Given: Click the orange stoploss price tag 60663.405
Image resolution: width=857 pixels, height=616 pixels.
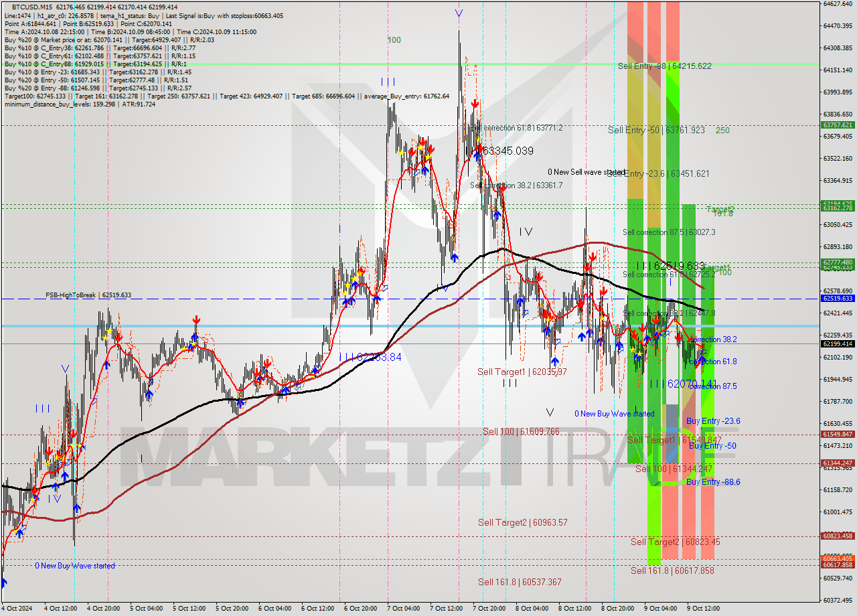Looking at the screenshot, I should pos(837,558).
